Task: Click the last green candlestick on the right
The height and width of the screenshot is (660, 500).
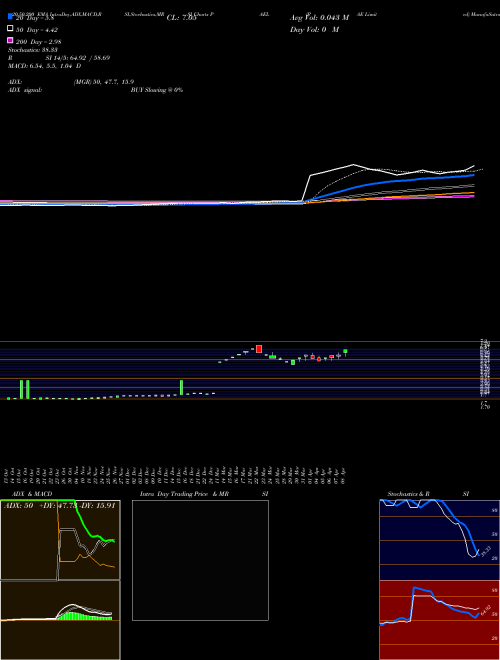Action: [x=345, y=352]
